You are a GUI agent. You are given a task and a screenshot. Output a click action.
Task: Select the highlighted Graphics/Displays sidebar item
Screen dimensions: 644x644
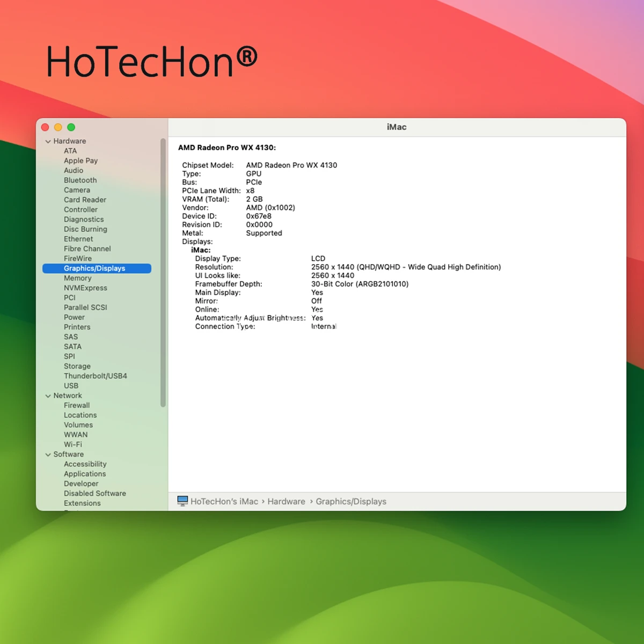(x=97, y=268)
